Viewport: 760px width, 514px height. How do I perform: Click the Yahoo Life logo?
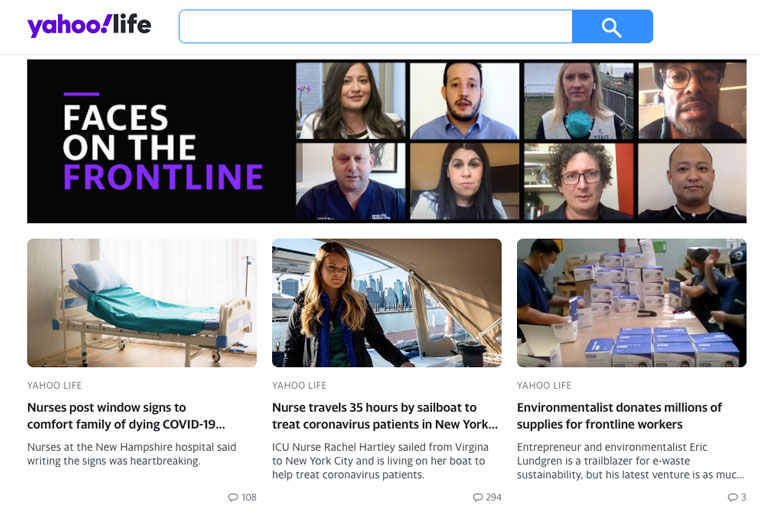[89, 25]
